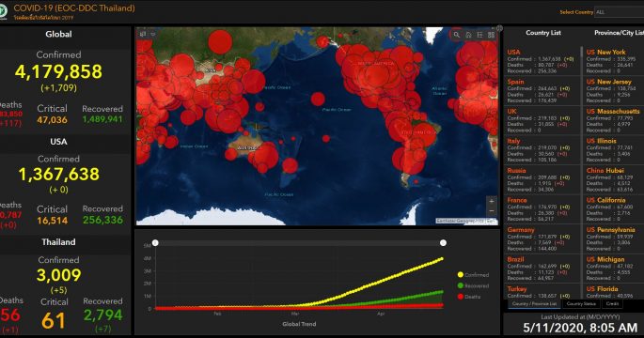Viewport: 644px width, 338px height.
Task: Toggle Deaths series in chart legend
Action: point(468,297)
